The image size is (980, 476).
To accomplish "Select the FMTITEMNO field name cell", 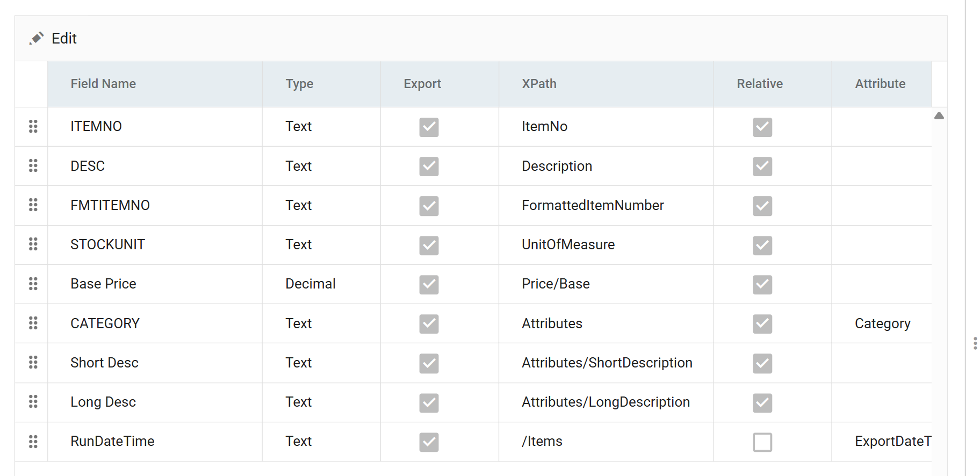I will [x=155, y=205].
